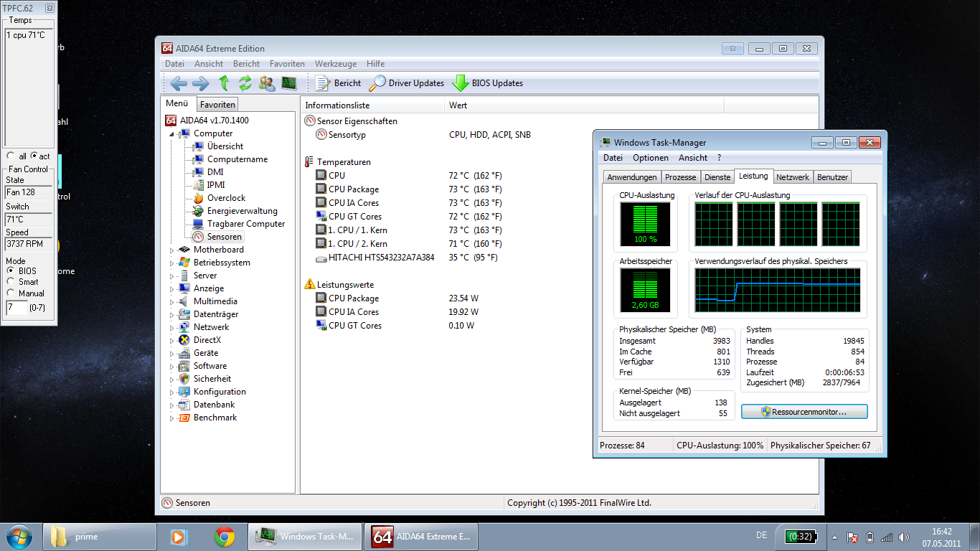Open the Datei menu in AIDA64
980x551 pixels.
(174, 64)
